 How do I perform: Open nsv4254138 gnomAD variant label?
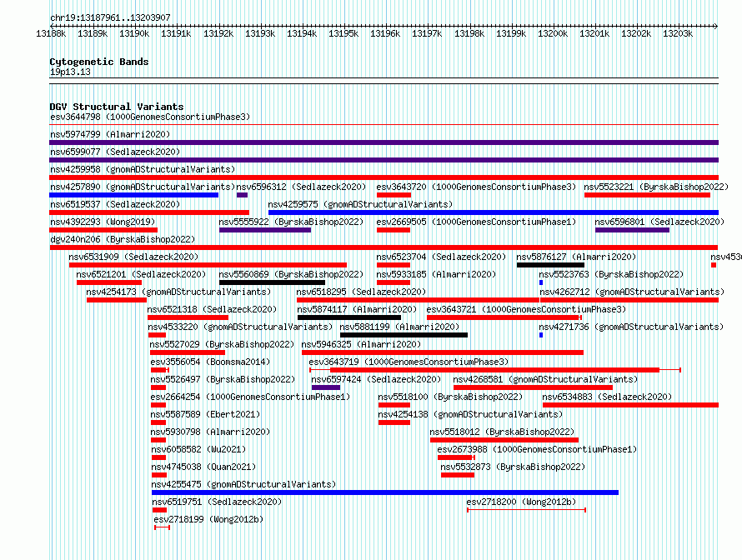click(470, 414)
